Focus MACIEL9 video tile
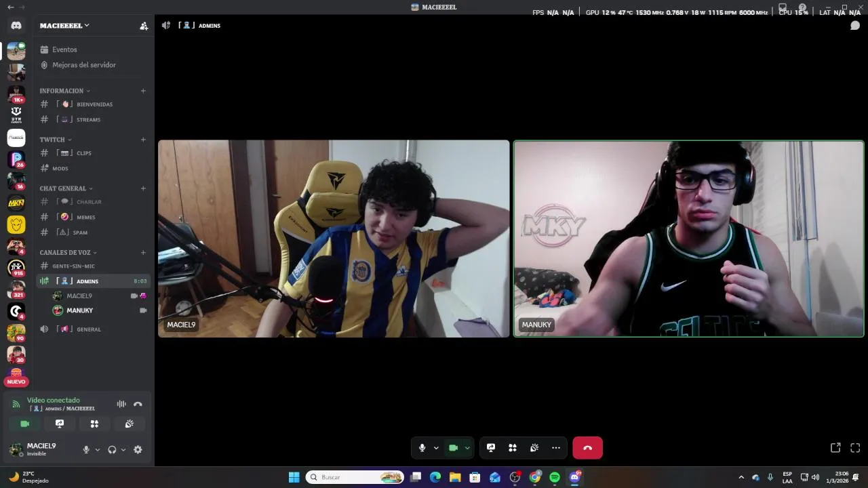 pos(334,239)
